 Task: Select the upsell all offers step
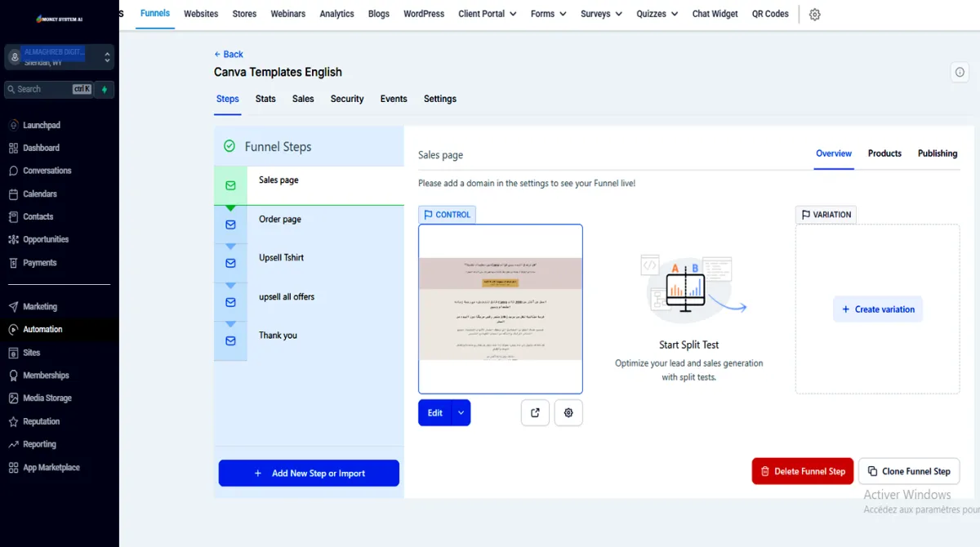pyautogui.click(x=309, y=302)
